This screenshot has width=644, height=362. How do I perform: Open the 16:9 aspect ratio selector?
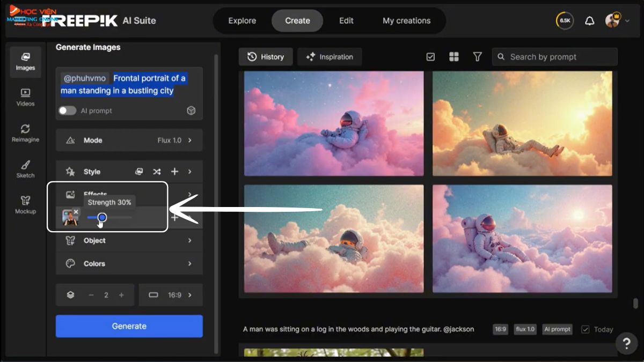170,295
